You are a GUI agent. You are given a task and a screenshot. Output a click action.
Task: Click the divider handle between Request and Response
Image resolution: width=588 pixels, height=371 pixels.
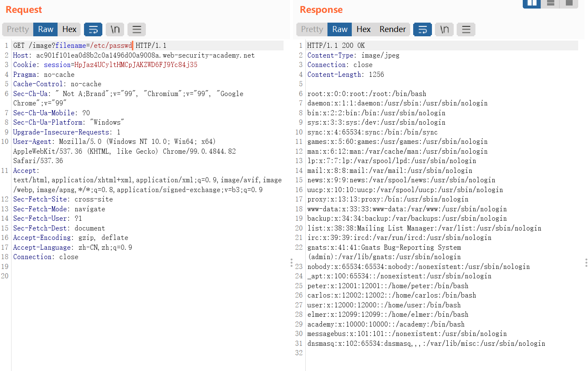[291, 263]
